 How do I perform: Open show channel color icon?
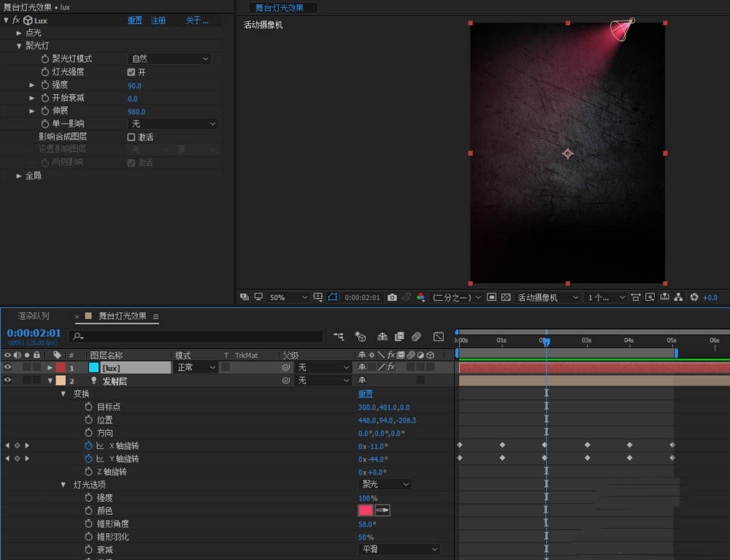[421, 297]
